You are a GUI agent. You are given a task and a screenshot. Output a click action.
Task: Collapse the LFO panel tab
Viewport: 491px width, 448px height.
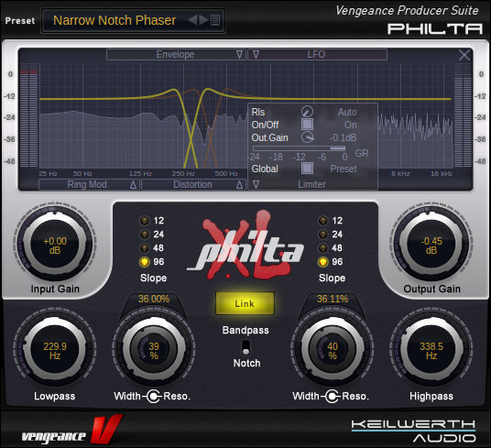pyautogui.click(x=317, y=54)
